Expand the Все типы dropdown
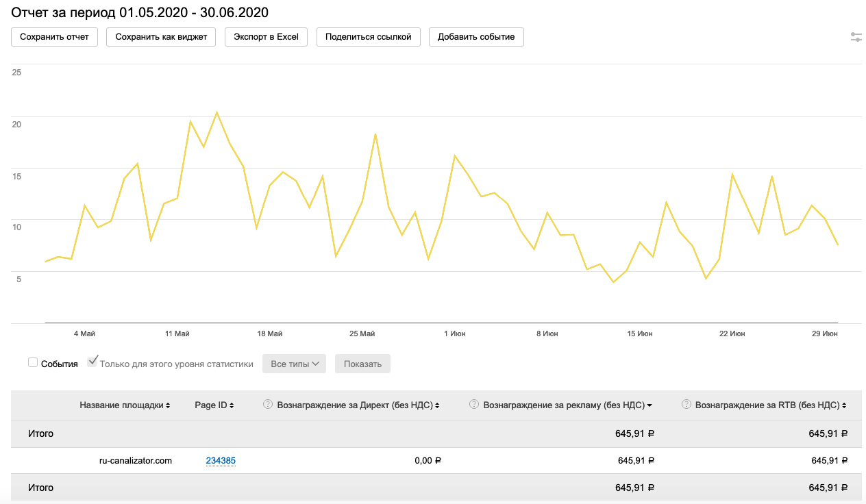866x504 pixels. 295,364
